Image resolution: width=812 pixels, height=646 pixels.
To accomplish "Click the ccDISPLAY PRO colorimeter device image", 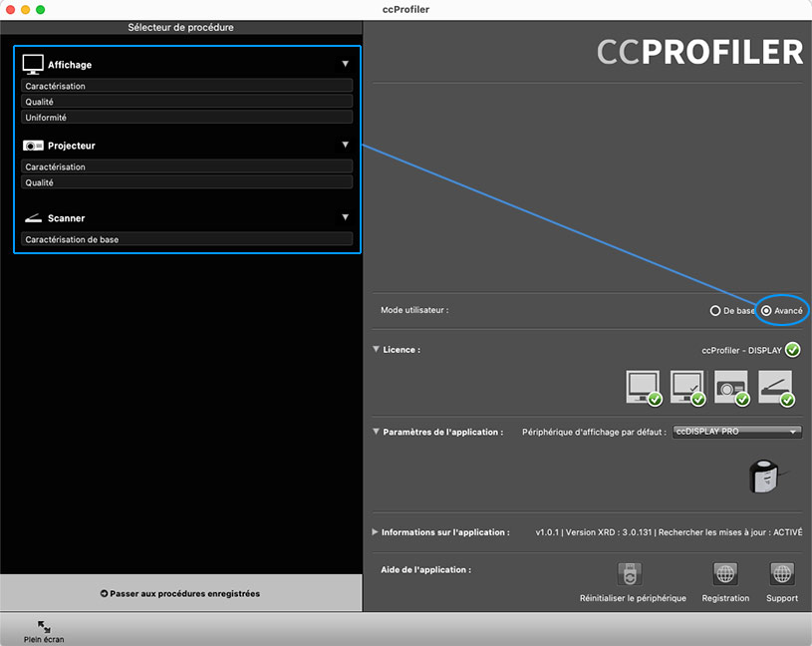I will [x=765, y=477].
